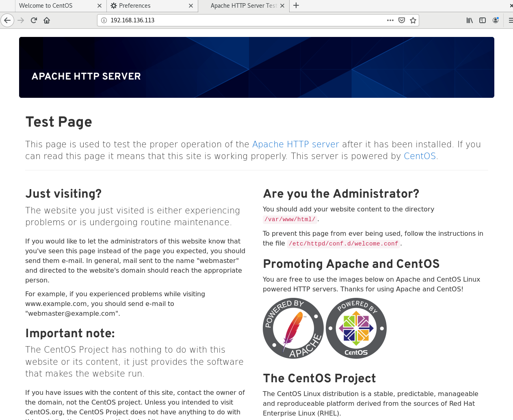Click Promoting Apache and CentOS heading
513x420 pixels.
[351, 264]
